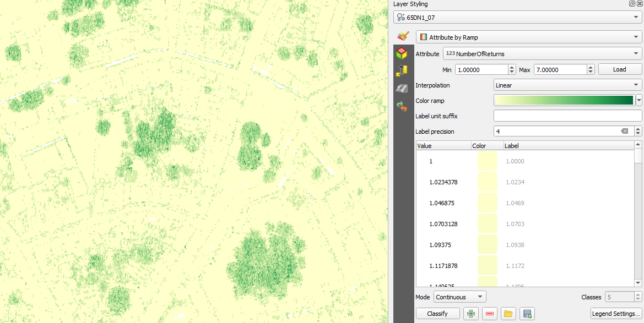The width and height of the screenshot is (644, 323).
Task: Click scrollbar down arrow of class table
Action: pos(638,283)
